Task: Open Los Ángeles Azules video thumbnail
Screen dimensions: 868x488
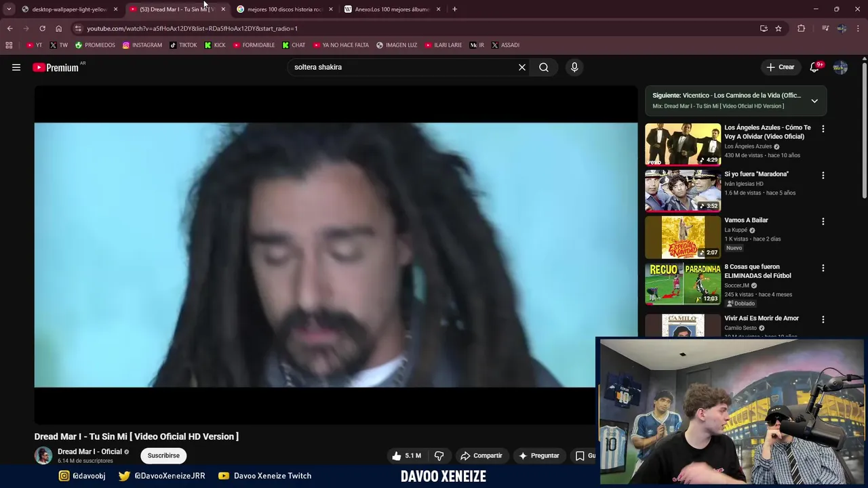Action: point(683,144)
